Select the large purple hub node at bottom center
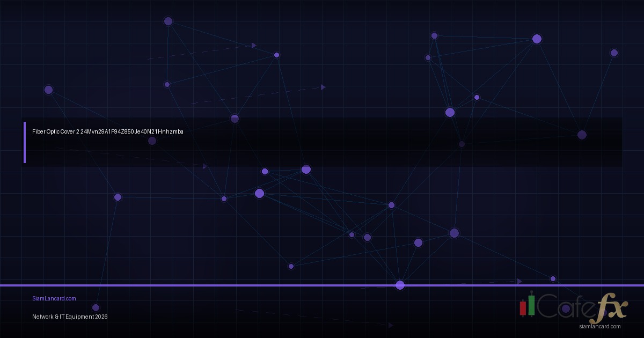The height and width of the screenshot is (338, 644). (400, 285)
